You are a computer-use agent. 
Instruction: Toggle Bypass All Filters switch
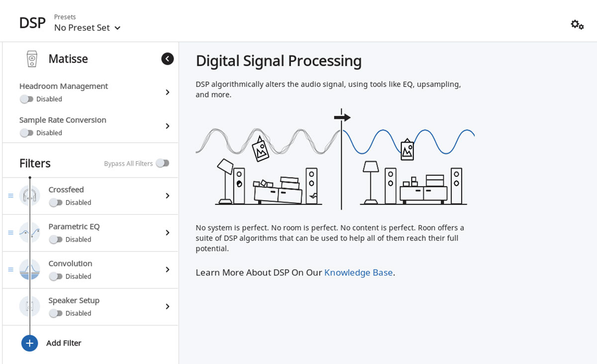point(162,163)
